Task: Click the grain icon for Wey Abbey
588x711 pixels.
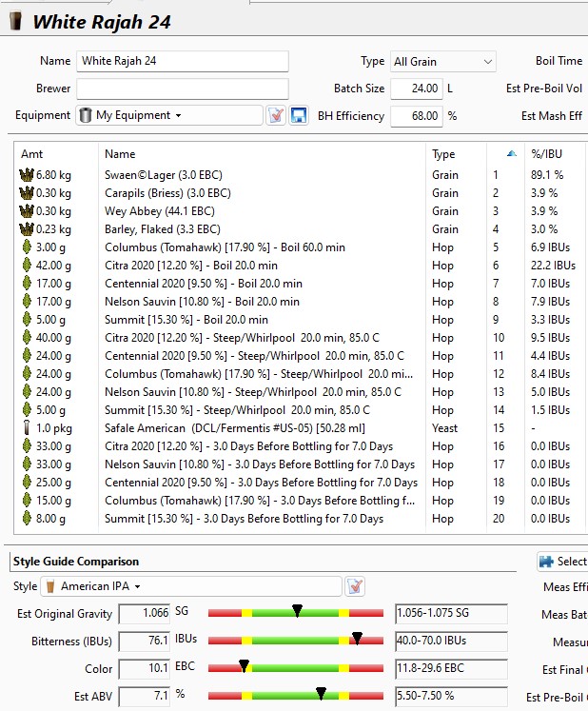Action: (x=26, y=211)
